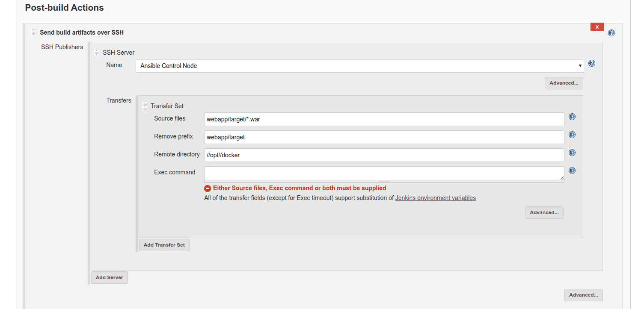Click the 'Either Source files, Exec command' error text
Image resolution: width=644 pixels, height=309 pixels.
(300, 188)
